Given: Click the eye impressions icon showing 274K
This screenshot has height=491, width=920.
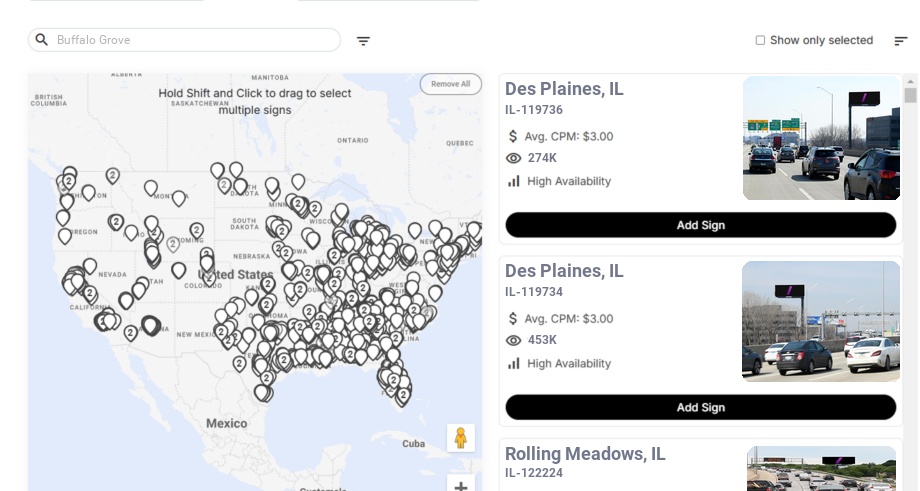Looking at the screenshot, I should pyautogui.click(x=514, y=158).
